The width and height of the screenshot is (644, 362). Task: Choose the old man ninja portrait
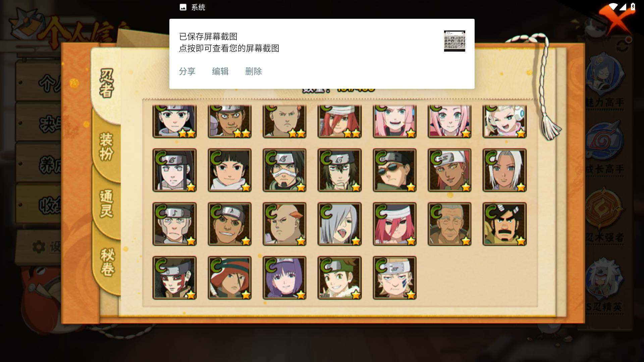[x=449, y=224]
